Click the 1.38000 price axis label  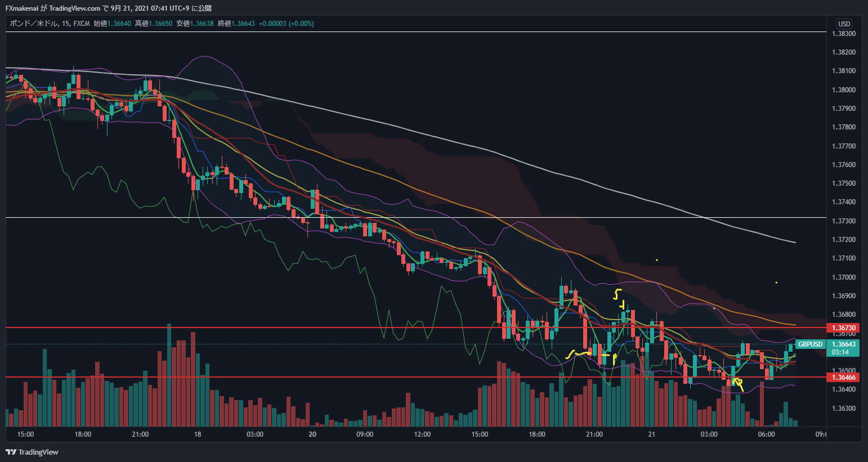click(x=843, y=90)
